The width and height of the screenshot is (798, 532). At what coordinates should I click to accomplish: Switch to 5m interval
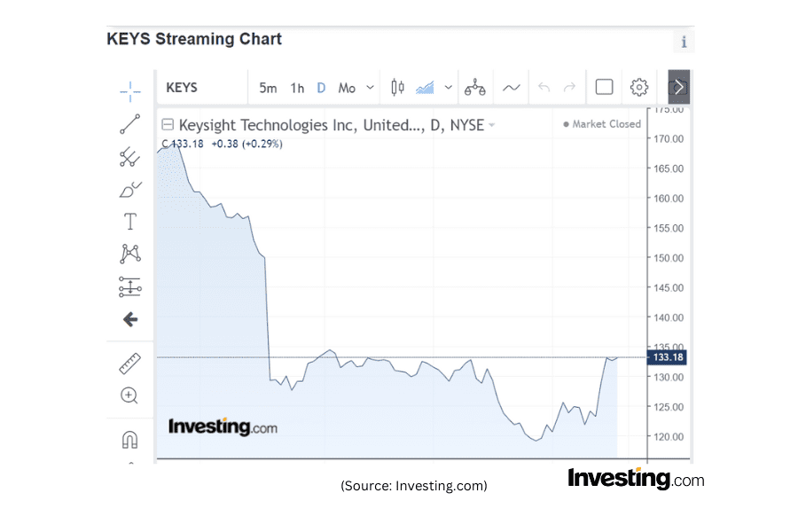pos(268,88)
